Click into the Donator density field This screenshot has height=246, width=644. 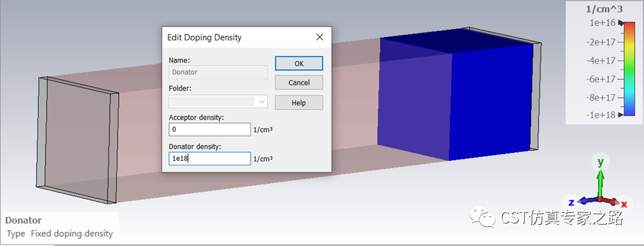209,158
